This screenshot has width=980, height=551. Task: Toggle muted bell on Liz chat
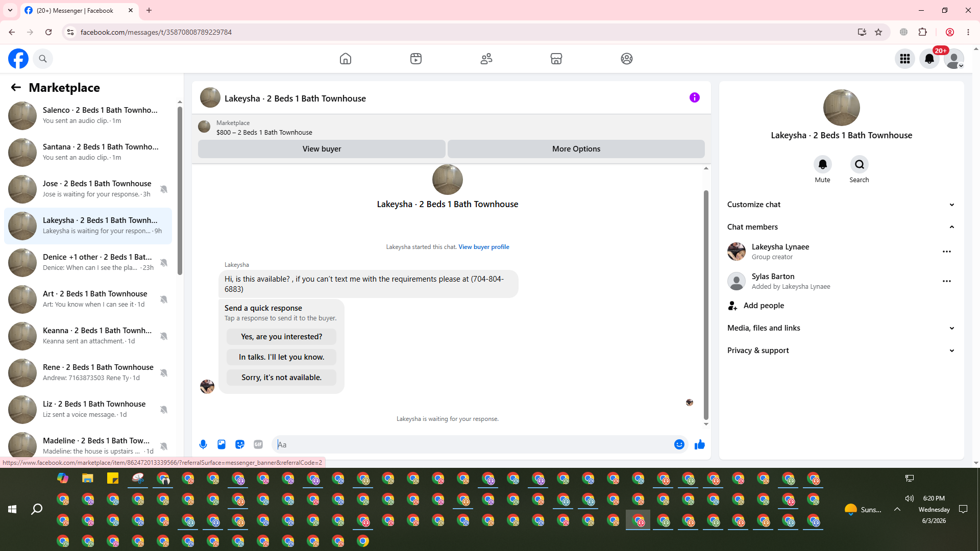pos(164,410)
